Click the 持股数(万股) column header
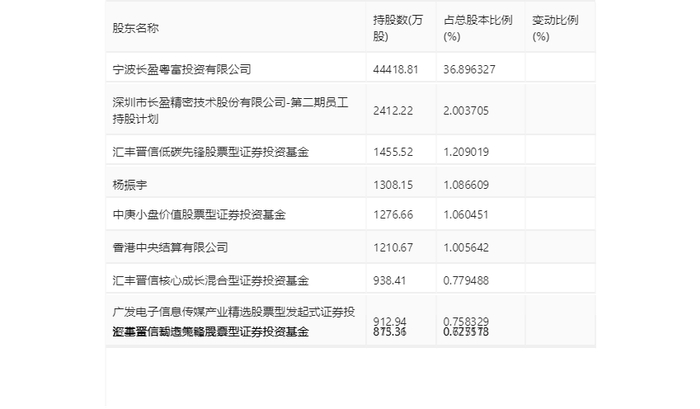 point(398,28)
